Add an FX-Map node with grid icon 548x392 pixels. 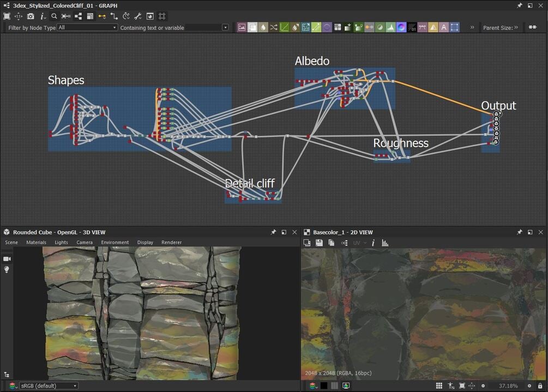click(338, 27)
